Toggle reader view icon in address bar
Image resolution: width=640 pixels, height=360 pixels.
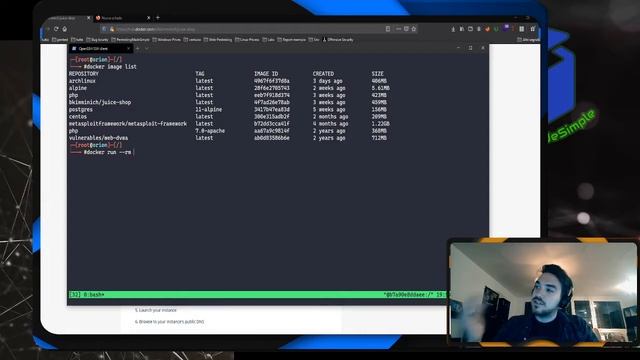click(388, 29)
